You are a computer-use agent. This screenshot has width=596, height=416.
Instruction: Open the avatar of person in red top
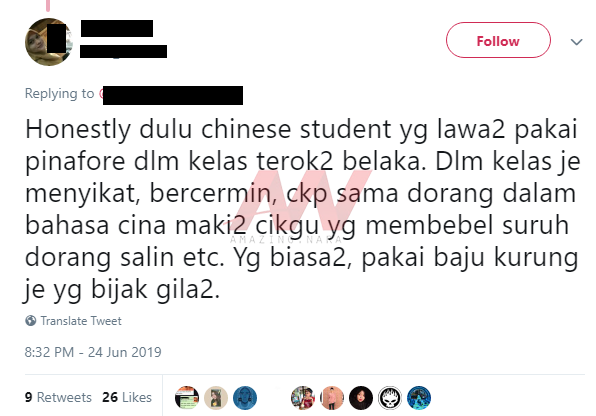click(x=303, y=398)
